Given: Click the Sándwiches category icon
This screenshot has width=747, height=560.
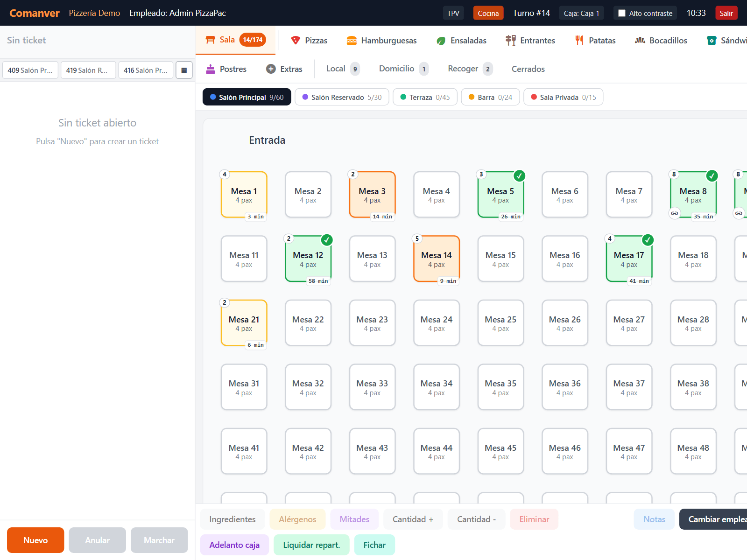Looking at the screenshot, I should click(x=712, y=41).
